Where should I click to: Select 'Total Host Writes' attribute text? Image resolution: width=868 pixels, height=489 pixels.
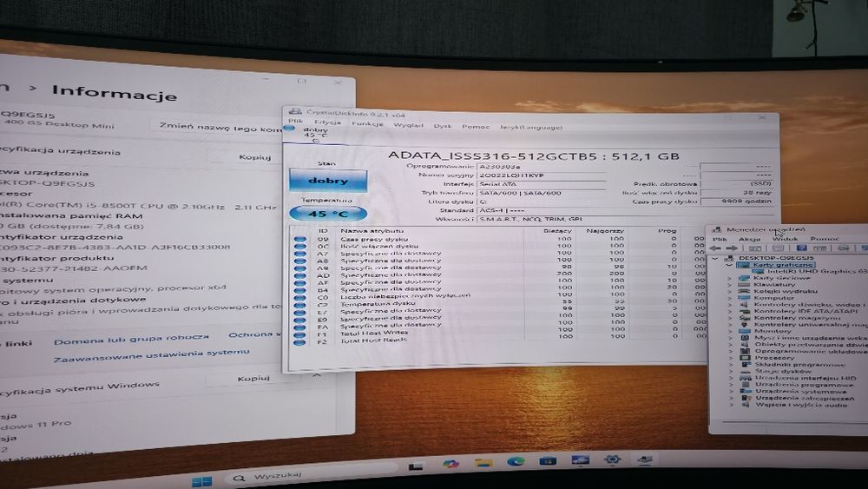[373, 333]
